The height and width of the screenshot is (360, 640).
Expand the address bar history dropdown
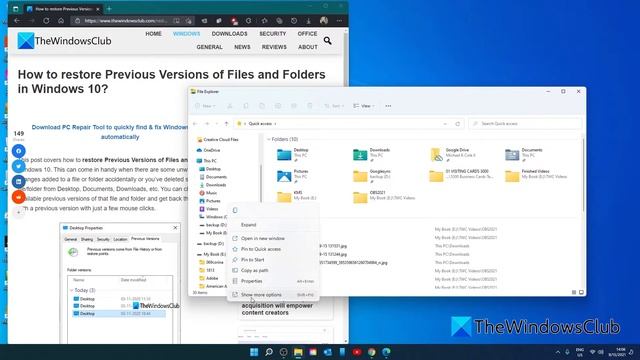point(445,124)
